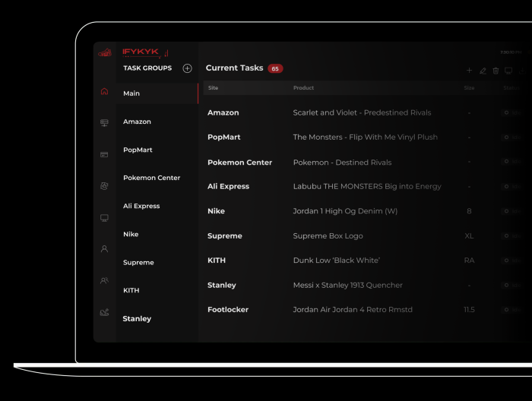This screenshot has width=532, height=401.
Task: Click the monitor icon in the tasks toolbar
Action: 508,71
